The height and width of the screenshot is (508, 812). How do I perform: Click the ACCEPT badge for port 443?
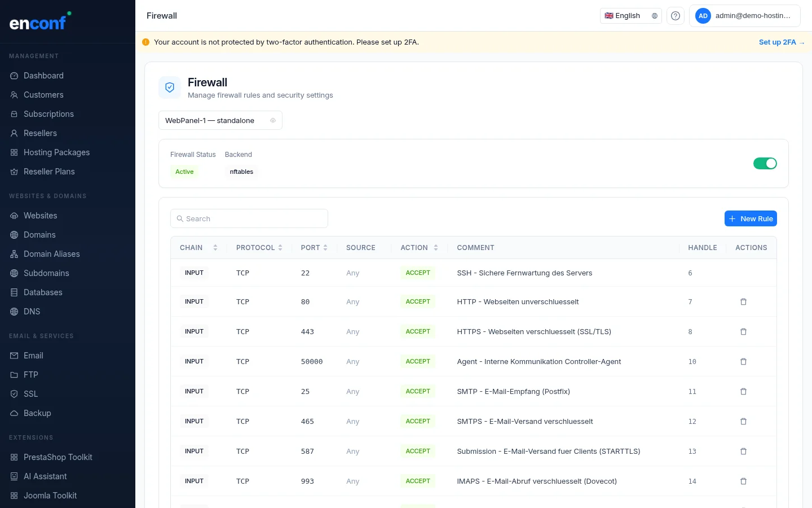coord(418,331)
